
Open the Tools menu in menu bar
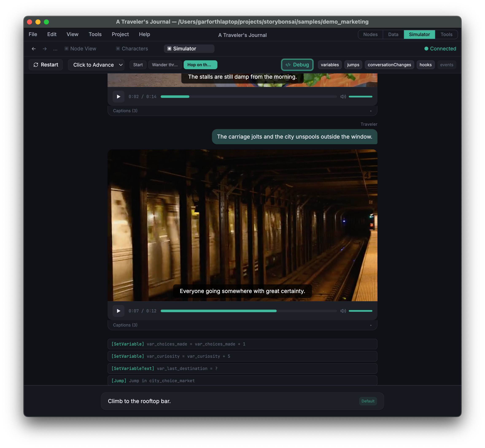pyautogui.click(x=95, y=34)
